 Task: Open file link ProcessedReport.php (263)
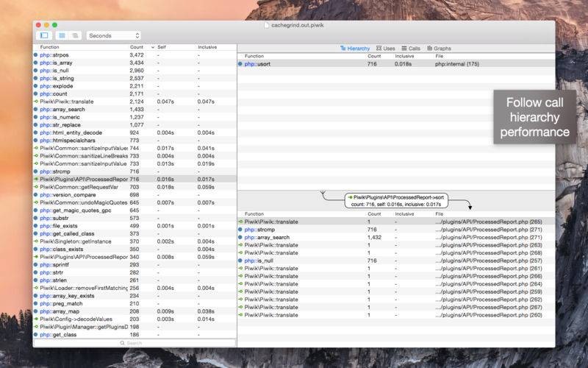(489, 245)
